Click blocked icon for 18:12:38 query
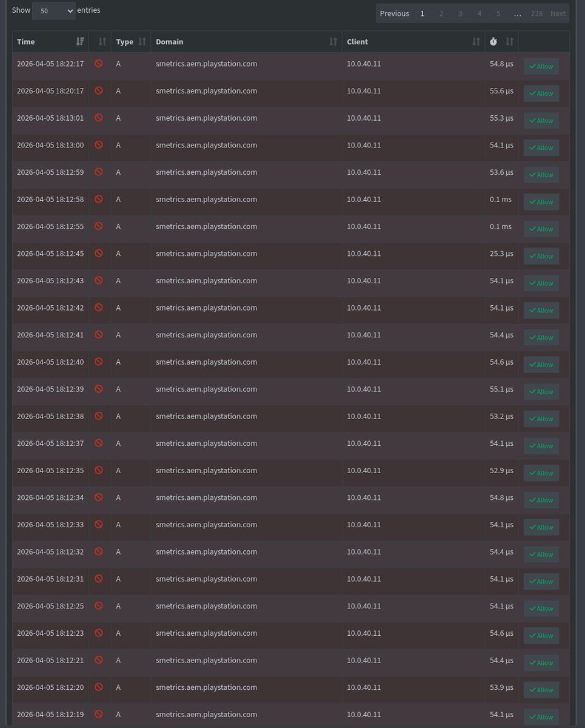 pos(99,416)
